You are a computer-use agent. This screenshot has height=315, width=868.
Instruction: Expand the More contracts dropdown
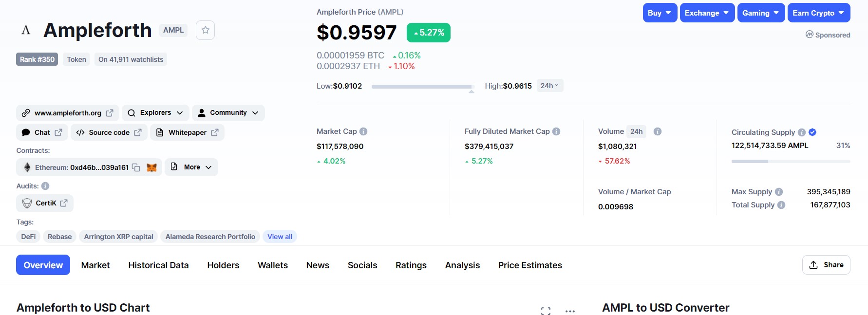pyautogui.click(x=191, y=167)
